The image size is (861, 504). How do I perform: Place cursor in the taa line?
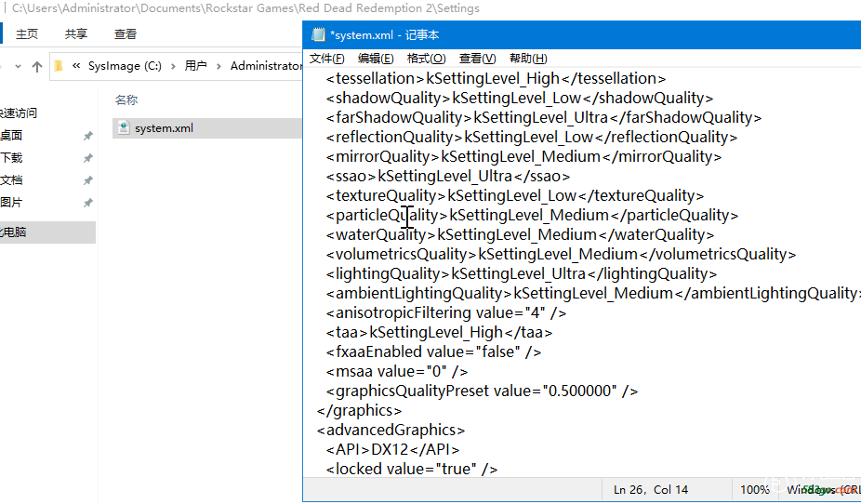[439, 332]
